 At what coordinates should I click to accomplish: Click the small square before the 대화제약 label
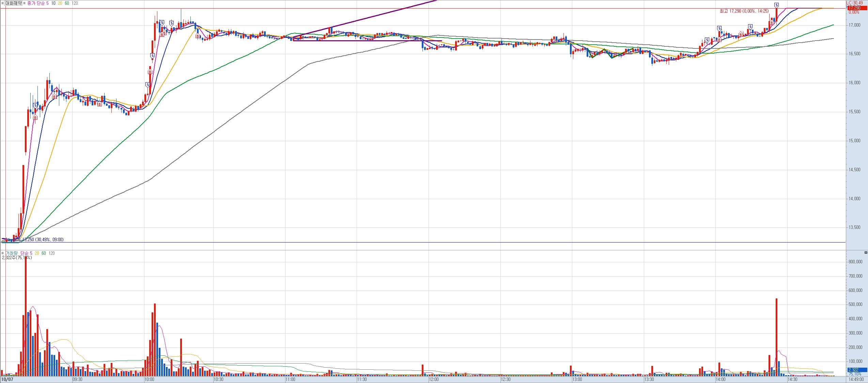(x=3, y=3)
